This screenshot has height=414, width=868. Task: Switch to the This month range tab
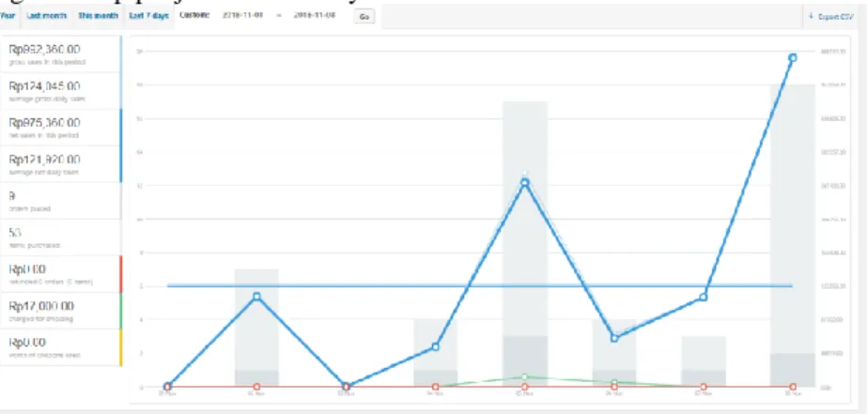tap(98, 16)
